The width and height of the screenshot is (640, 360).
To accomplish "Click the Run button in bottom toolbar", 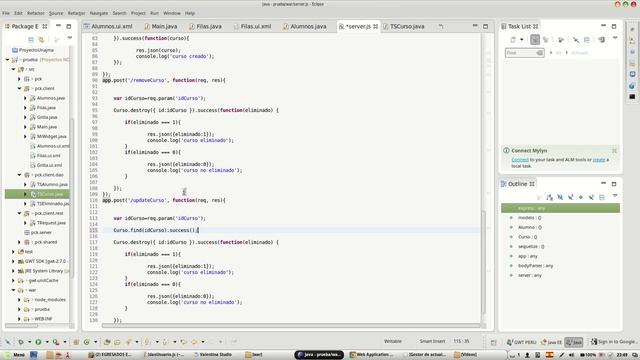I will tap(38, 342).
